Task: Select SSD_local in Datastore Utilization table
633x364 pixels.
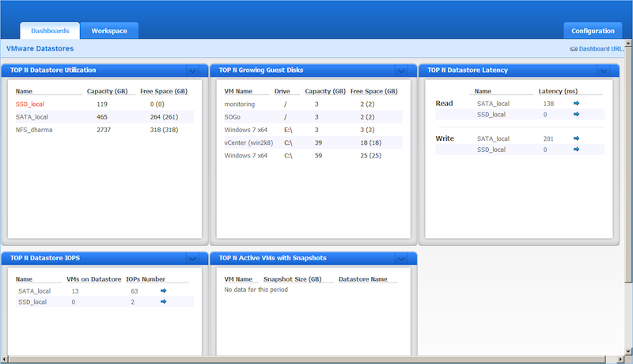Action: click(30, 104)
